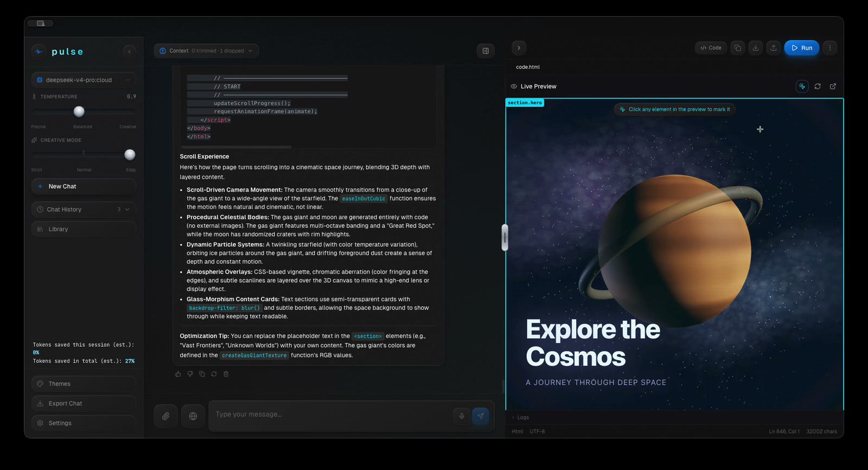Click the Ln 846, Col 1 status entry

click(784, 431)
